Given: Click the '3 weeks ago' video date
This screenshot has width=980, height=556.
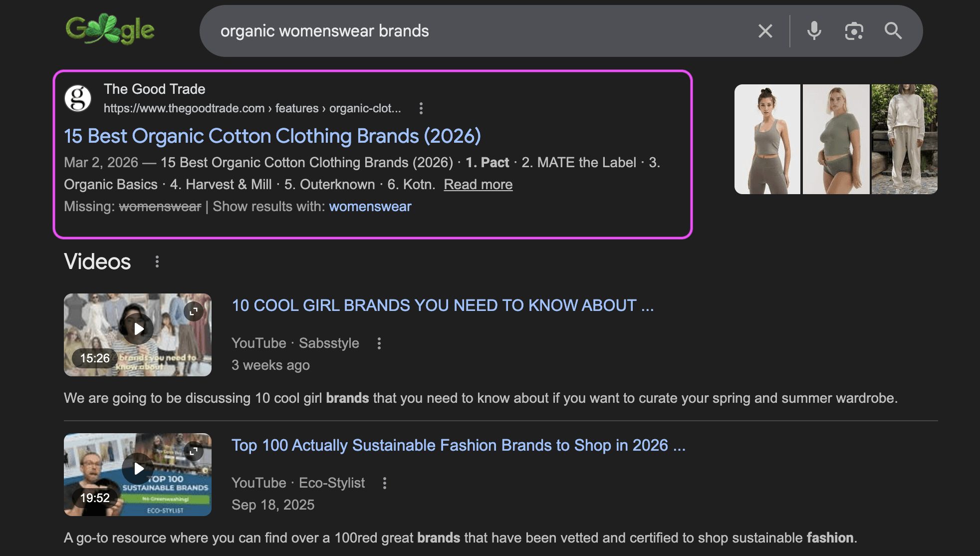Looking at the screenshot, I should tap(270, 365).
